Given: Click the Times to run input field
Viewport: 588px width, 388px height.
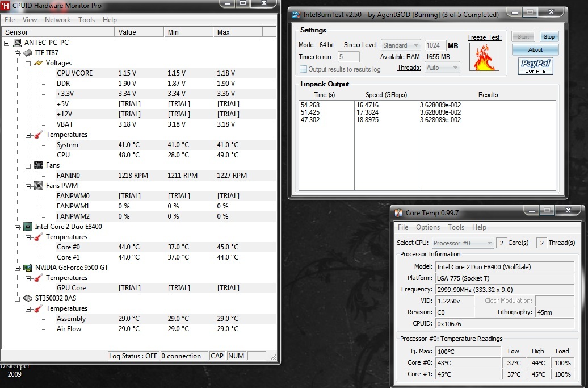Looking at the screenshot, I should 348,57.
